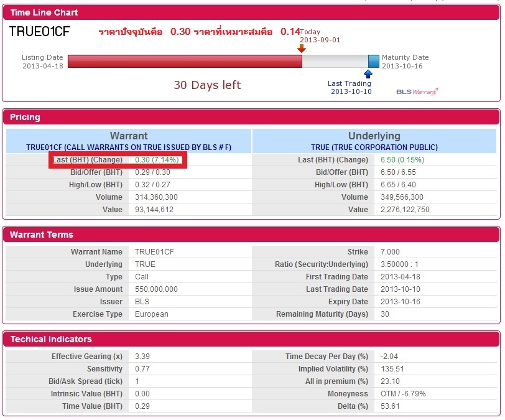Image resolution: width=505 pixels, height=420 pixels.
Task: Click All in premium value 23.10
Action: [390, 381]
